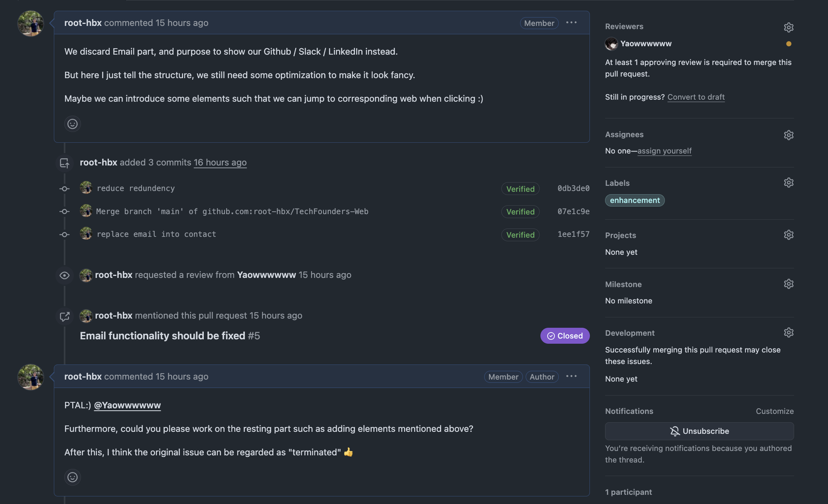The width and height of the screenshot is (828, 504).
Task: Add emoji reaction to first comment
Action: coord(73,124)
